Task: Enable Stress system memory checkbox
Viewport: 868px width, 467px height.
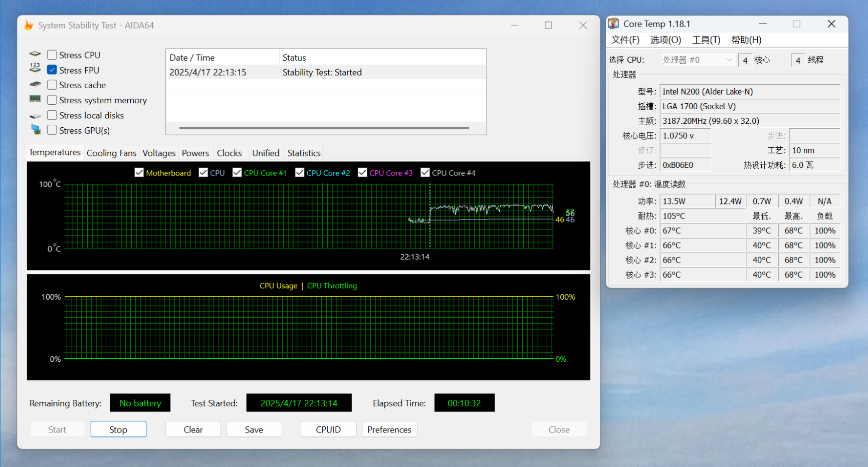Action: (52, 100)
